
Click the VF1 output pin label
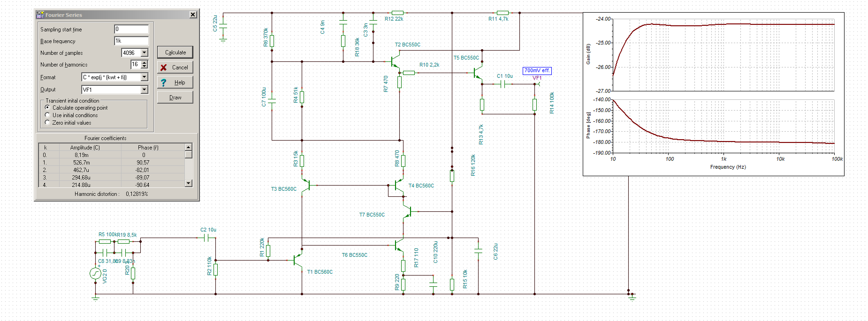(x=537, y=78)
